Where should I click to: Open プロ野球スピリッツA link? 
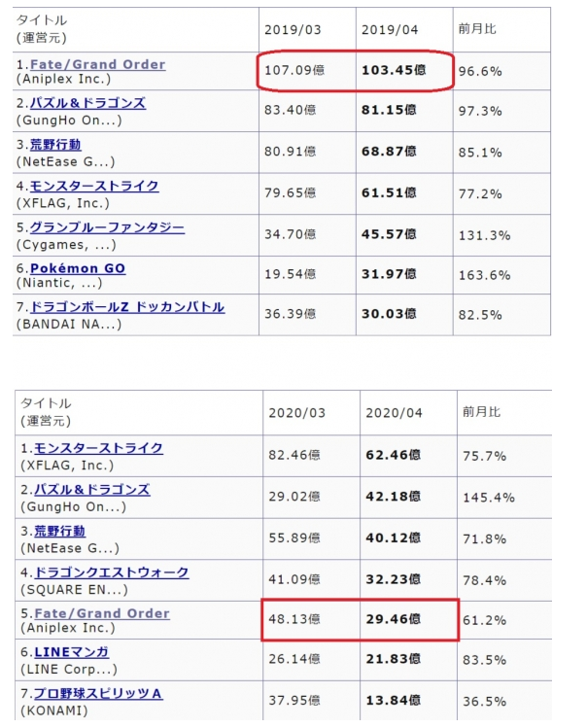point(98,694)
